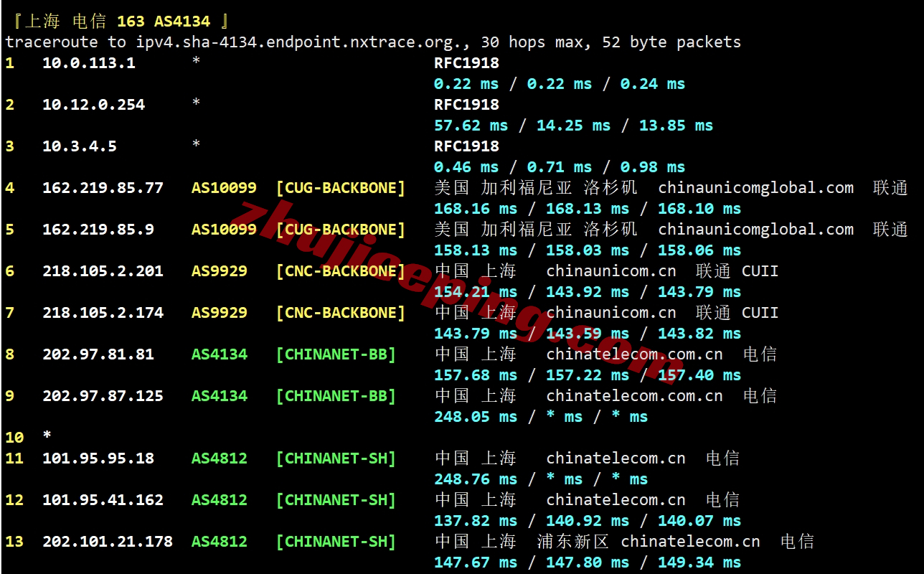Click chinatelecom.cn in the 101.95.95.18 row
Image resolution: width=924 pixels, height=574 pixels.
(616, 458)
